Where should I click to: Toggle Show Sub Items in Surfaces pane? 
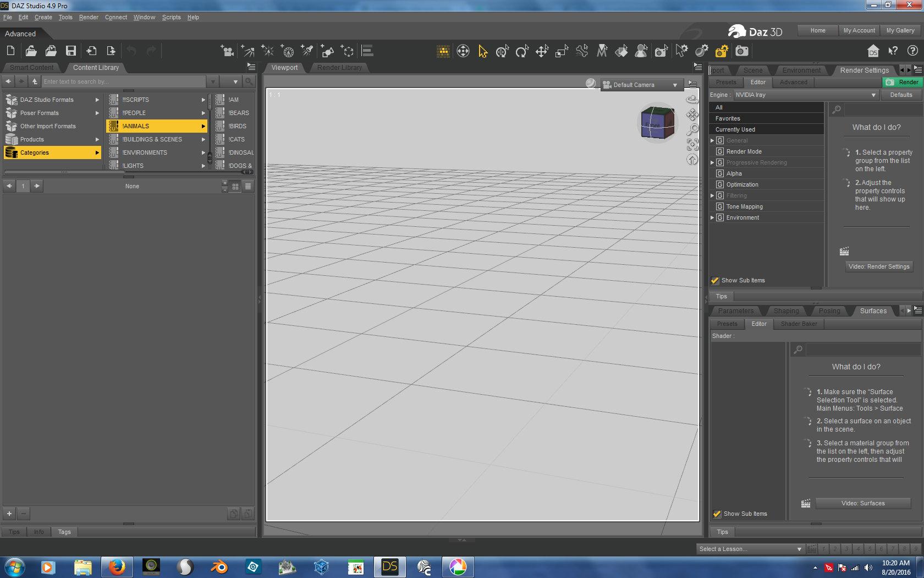tap(717, 514)
